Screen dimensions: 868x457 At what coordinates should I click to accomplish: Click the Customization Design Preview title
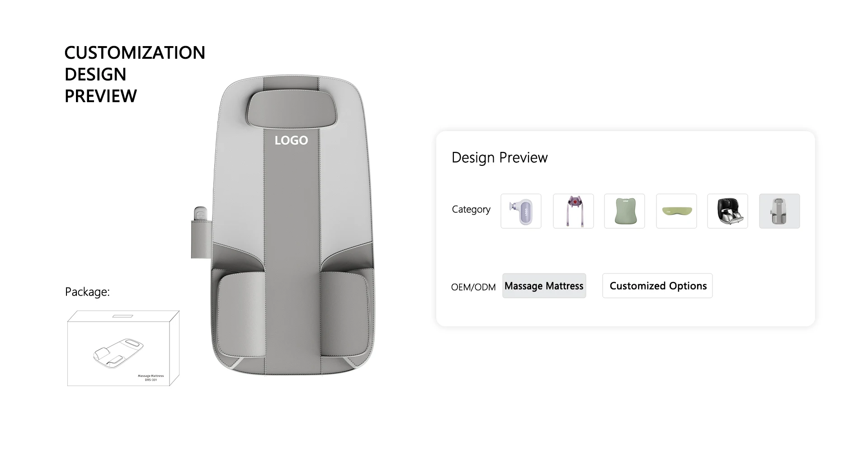coord(135,74)
